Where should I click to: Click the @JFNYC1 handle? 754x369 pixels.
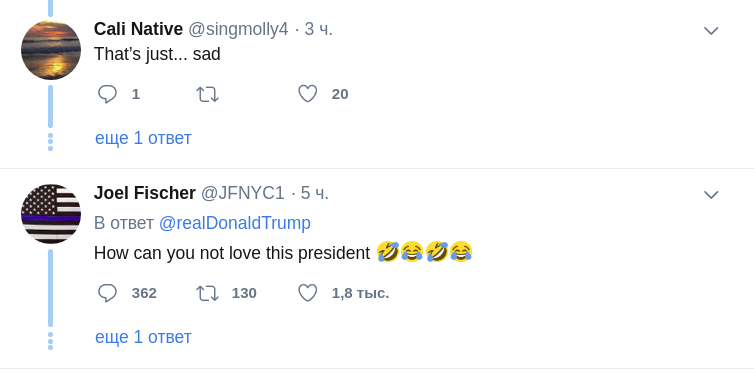(242, 193)
